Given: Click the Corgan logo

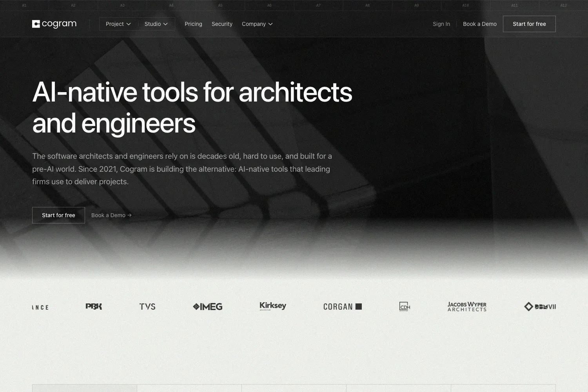Looking at the screenshot, I should (x=343, y=307).
